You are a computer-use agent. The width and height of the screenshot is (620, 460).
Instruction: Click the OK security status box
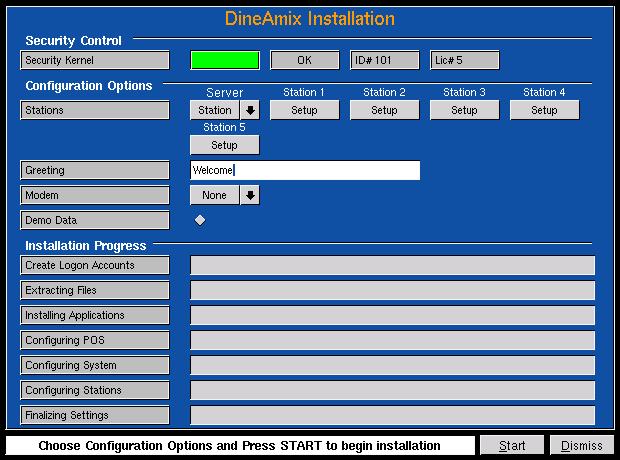point(304,60)
